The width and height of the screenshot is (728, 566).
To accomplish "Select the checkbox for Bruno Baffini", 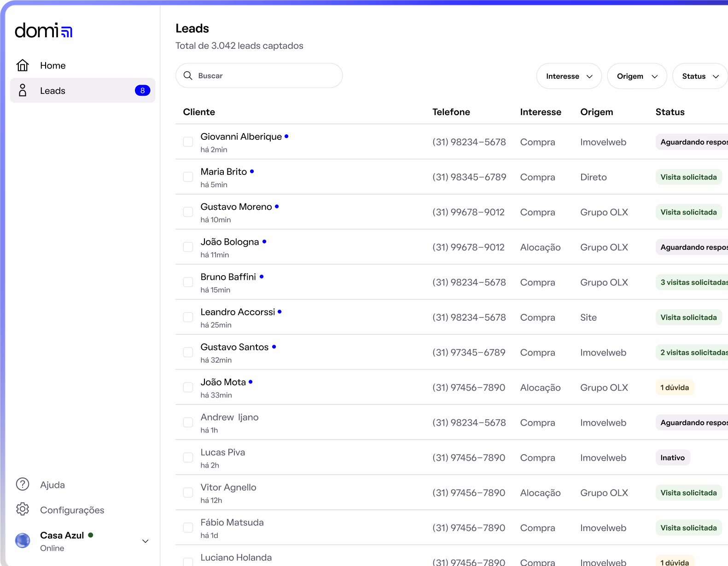I will [188, 282].
